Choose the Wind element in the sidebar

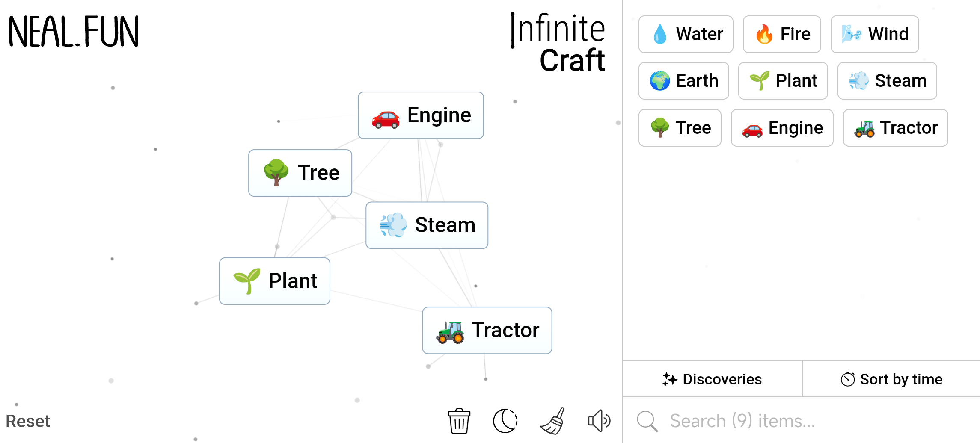coord(875,34)
